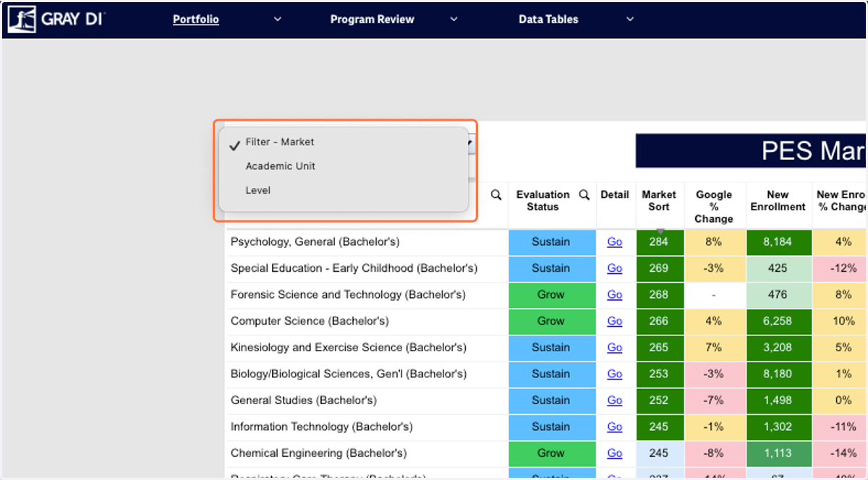Click the Google % Change column header
The width and height of the screenshot is (868, 480).
tap(714, 207)
